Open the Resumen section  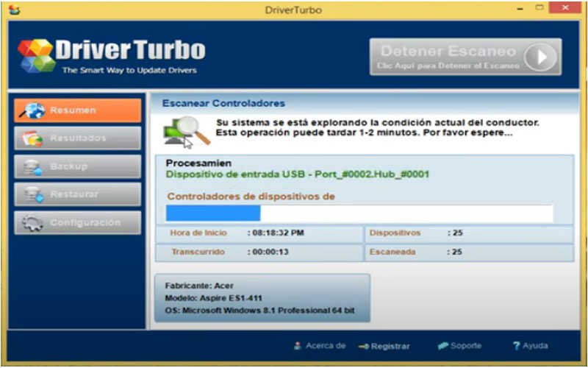[x=78, y=110]
